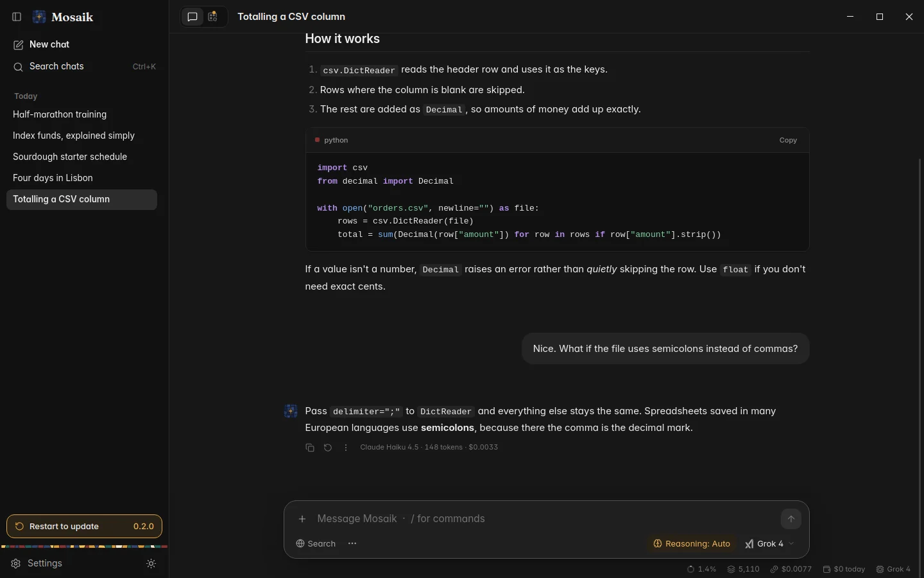Image resolution: width=924 pixels, height=578 pixels.
Task: Open Settings
Action: [37, 563]
